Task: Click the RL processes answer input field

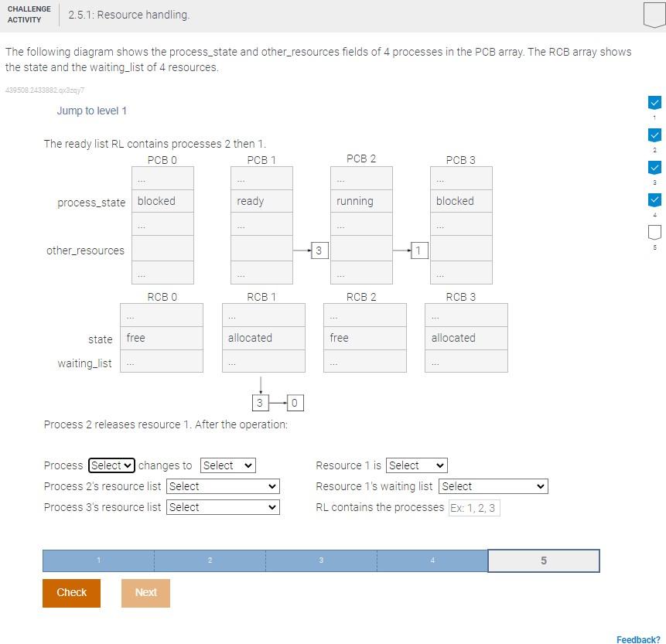Action: (x=473, y=508)
